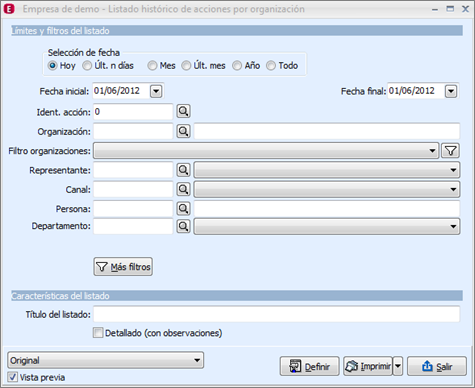Click the Fecha inicial date field
This screenshot has height=388, width=475.
(x=121, y=91)
